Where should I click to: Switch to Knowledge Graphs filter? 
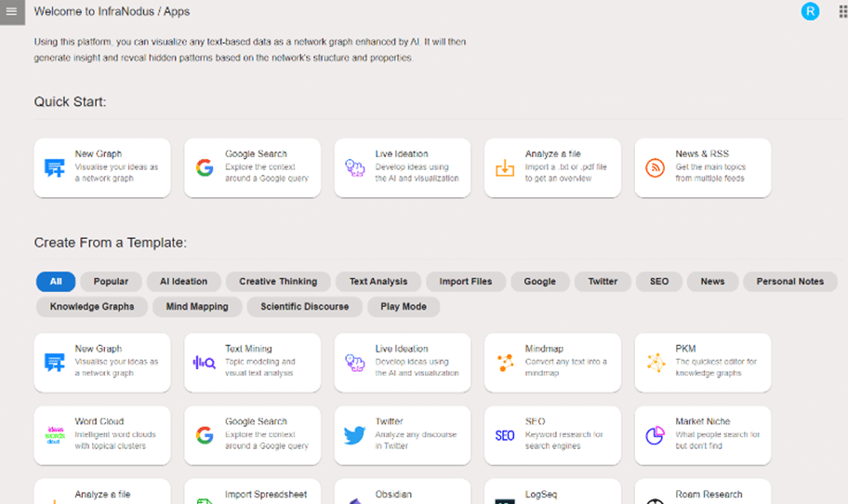pos(92,306)
